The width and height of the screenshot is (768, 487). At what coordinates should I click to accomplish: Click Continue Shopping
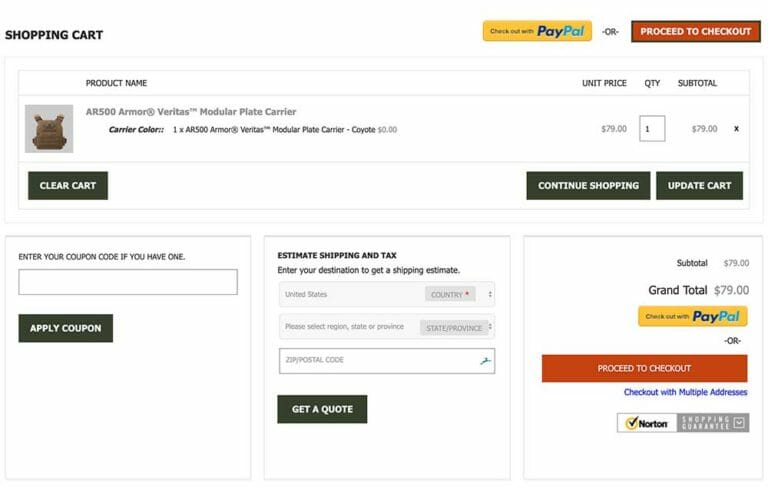coord(588,186)
